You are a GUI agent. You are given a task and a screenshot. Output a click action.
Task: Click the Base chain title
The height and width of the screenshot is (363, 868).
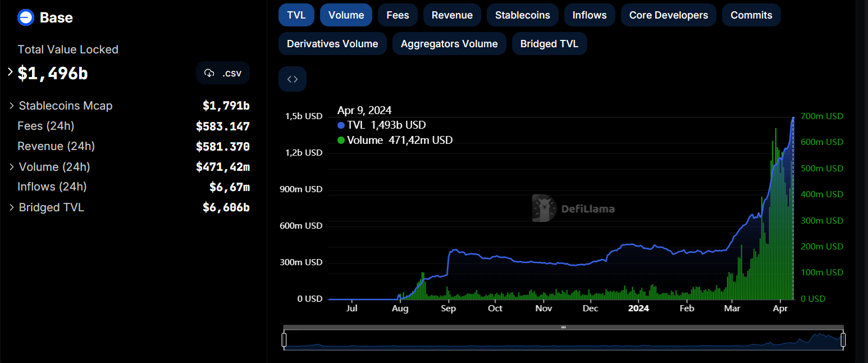click(x=56, y=17)
